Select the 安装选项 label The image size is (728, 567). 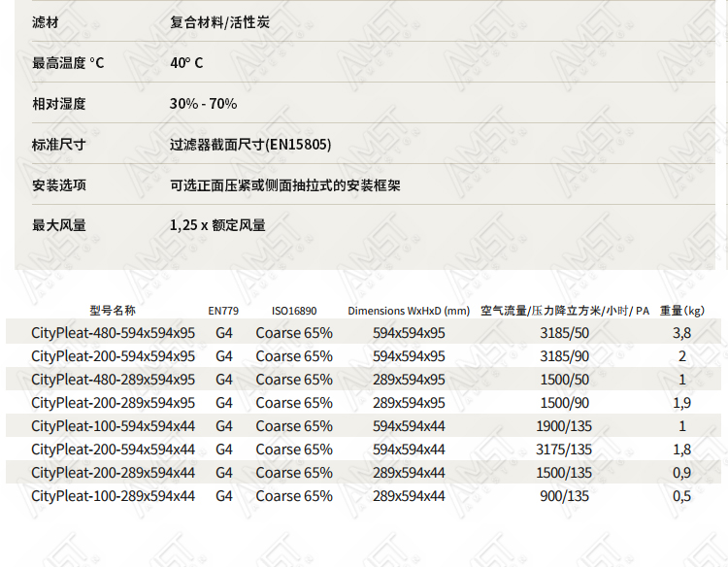59,185
